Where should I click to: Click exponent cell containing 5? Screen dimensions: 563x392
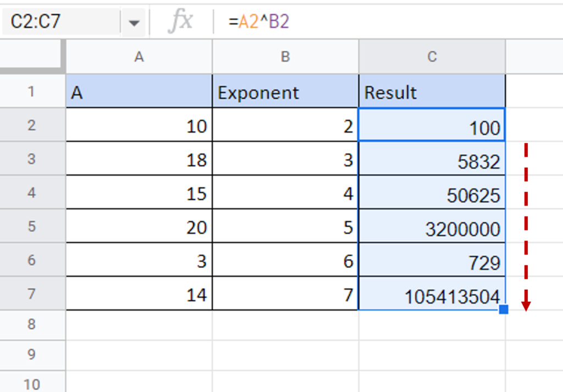285,226
